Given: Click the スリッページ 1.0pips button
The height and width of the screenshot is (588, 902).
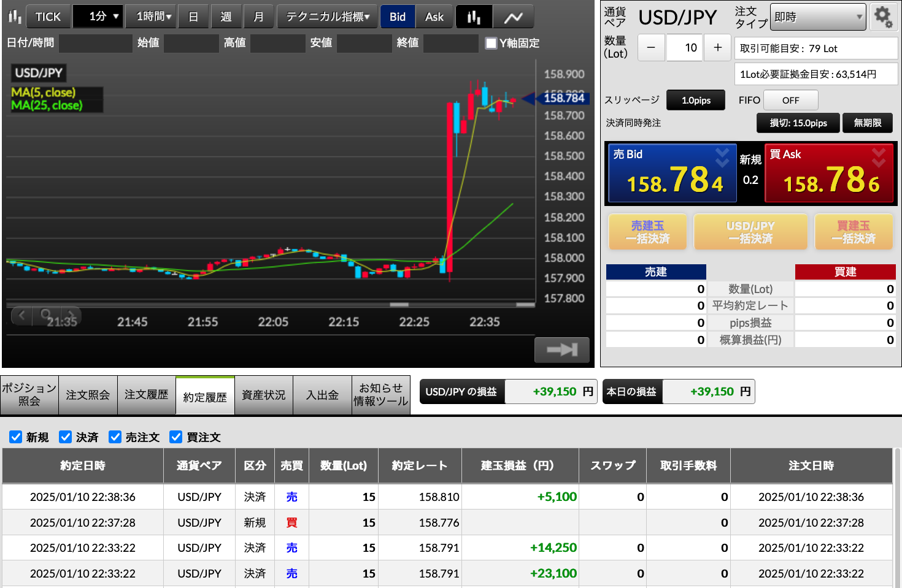Looking at the screenshot, I should point(696,100).
